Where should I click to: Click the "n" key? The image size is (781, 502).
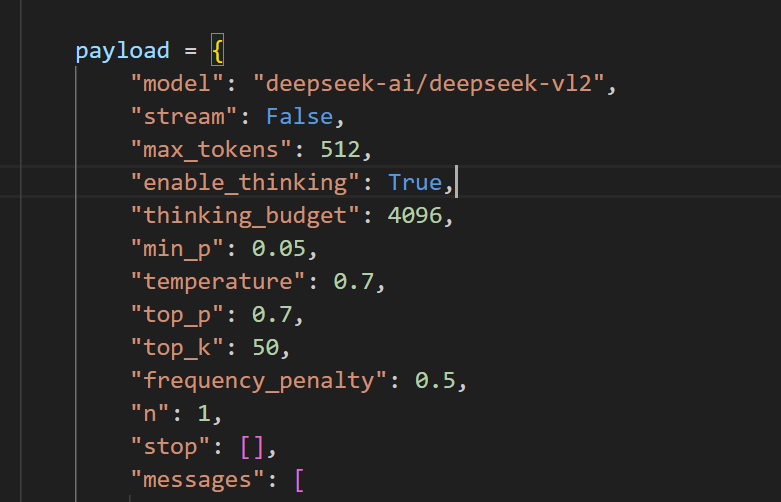point(150,413)
